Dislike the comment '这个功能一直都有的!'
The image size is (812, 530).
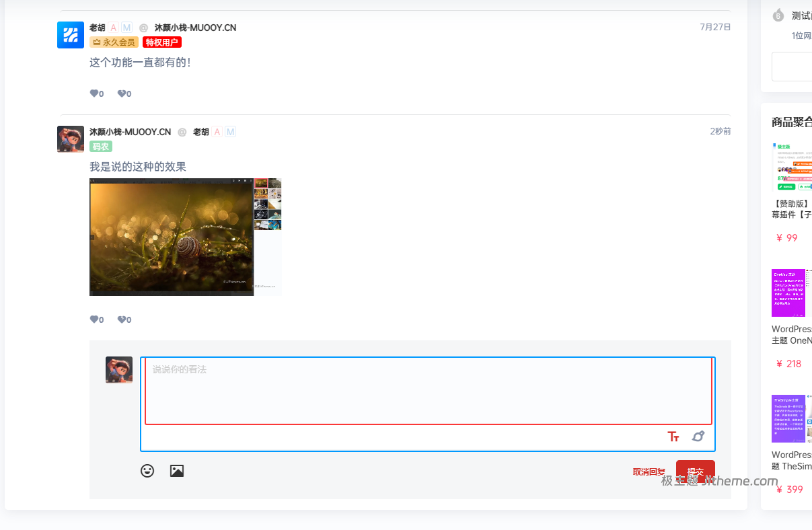tap(124, 94)
